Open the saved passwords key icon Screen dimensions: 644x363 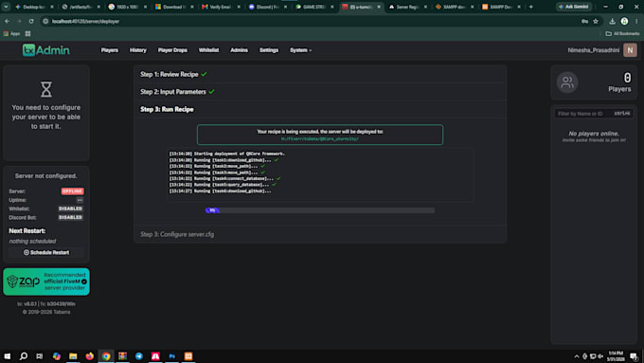[584, 22]
